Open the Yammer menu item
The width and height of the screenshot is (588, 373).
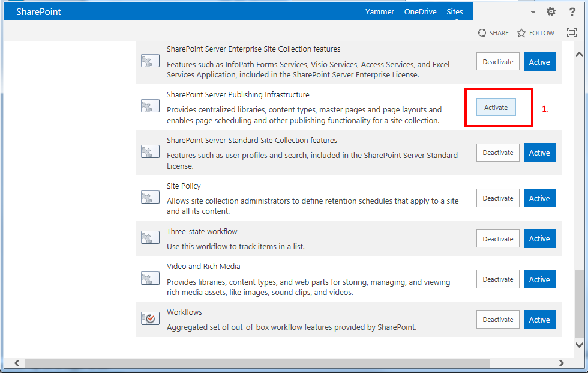380,12
